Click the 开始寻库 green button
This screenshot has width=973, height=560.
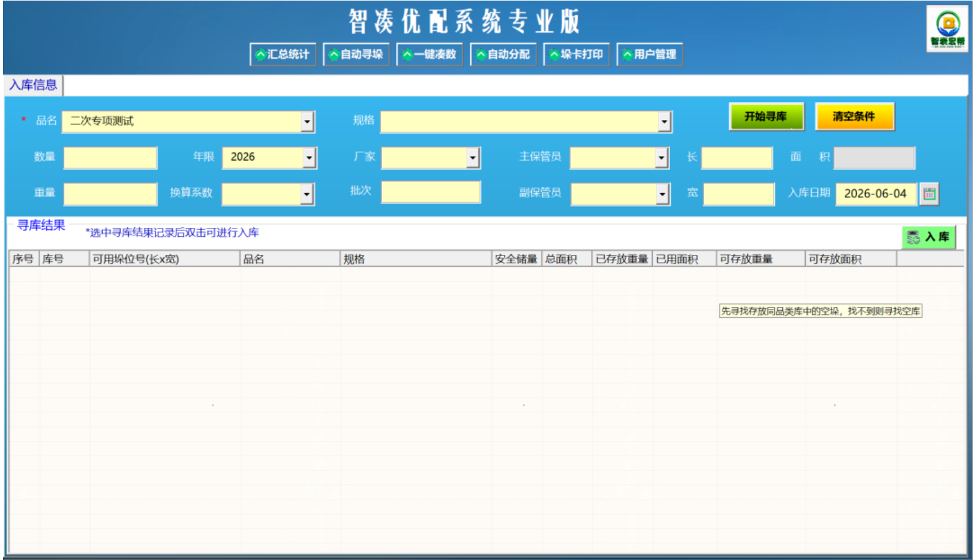click(x=766, y=116)
